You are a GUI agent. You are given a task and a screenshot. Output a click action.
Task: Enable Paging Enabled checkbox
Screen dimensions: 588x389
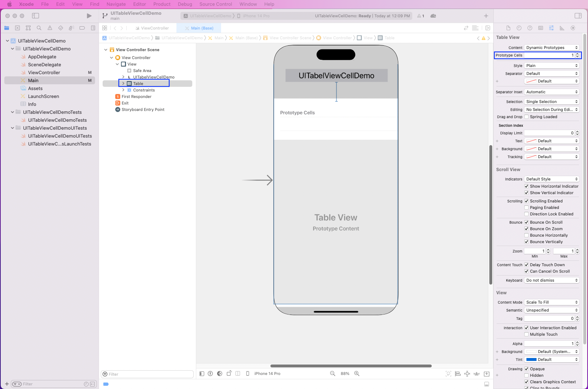tap(526, 207)
